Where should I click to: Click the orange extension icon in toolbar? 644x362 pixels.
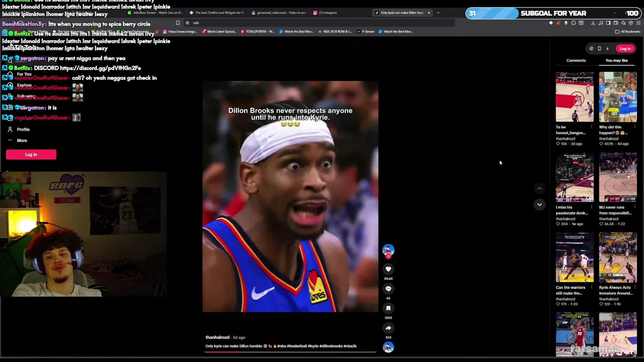558,23
